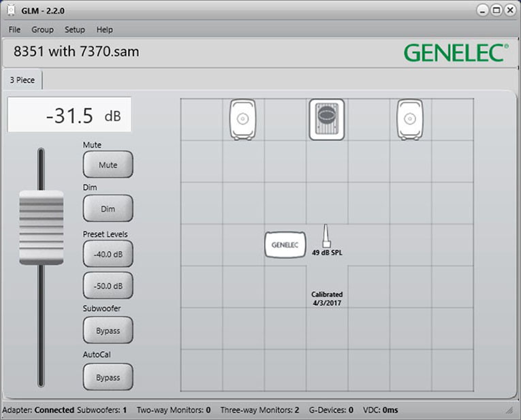Switch to the 3 Piece group tab
This screenshot has width=521, height=420.
point(22,80)
